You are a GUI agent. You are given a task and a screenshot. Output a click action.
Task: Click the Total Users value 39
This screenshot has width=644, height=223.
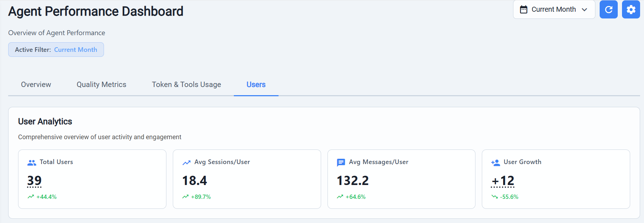(x=34, y=181)
